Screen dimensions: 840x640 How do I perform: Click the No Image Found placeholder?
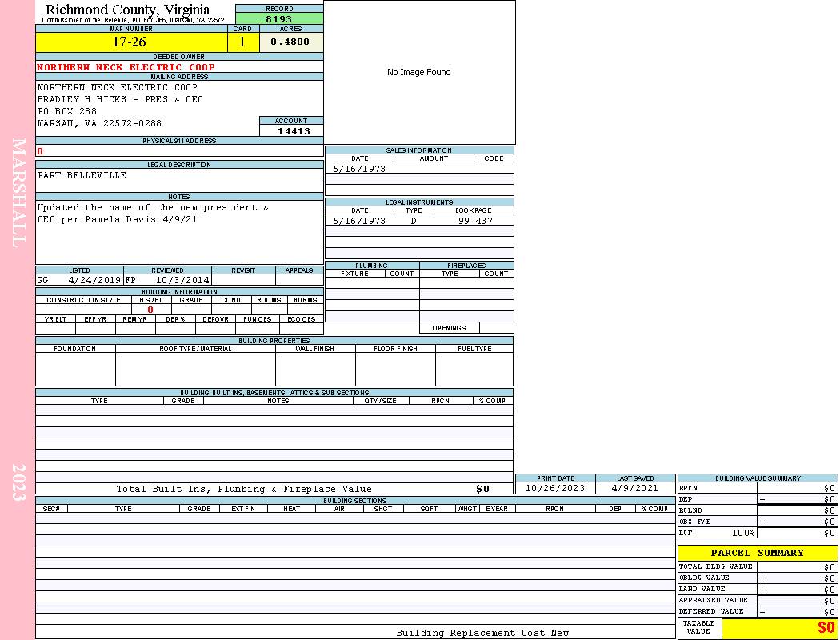pyautogui.click(x=418, y=72)
